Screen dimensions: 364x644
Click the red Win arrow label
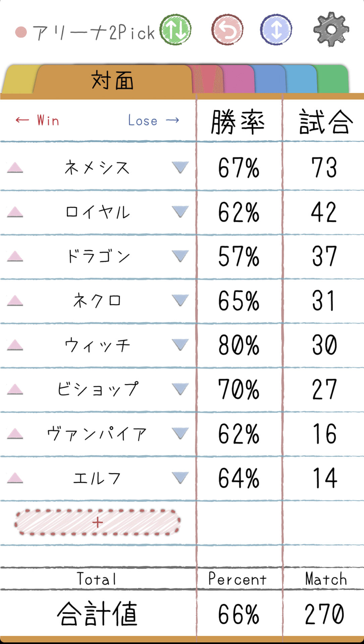(x=37, y=121)
